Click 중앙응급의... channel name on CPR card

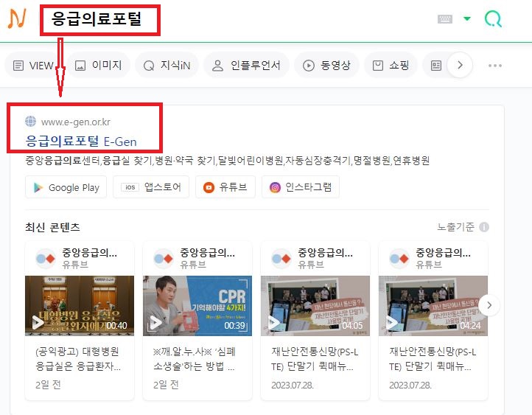[207, 252]
